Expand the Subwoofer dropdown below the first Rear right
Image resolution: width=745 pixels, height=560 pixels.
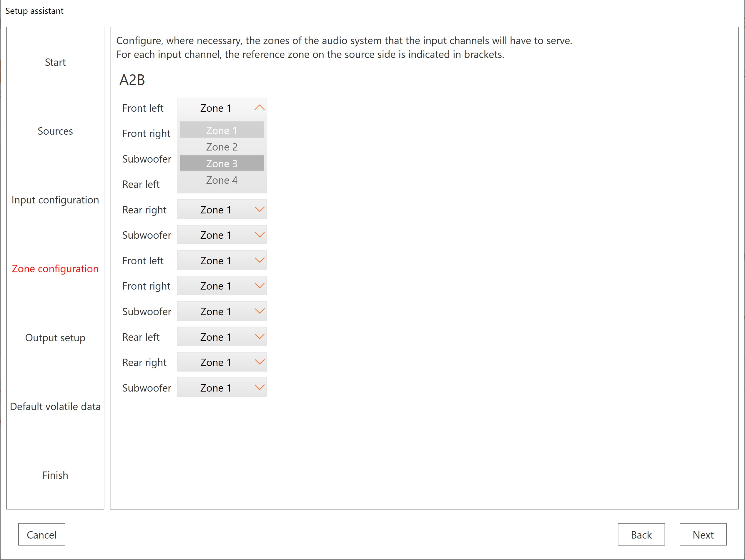[222, 235]
